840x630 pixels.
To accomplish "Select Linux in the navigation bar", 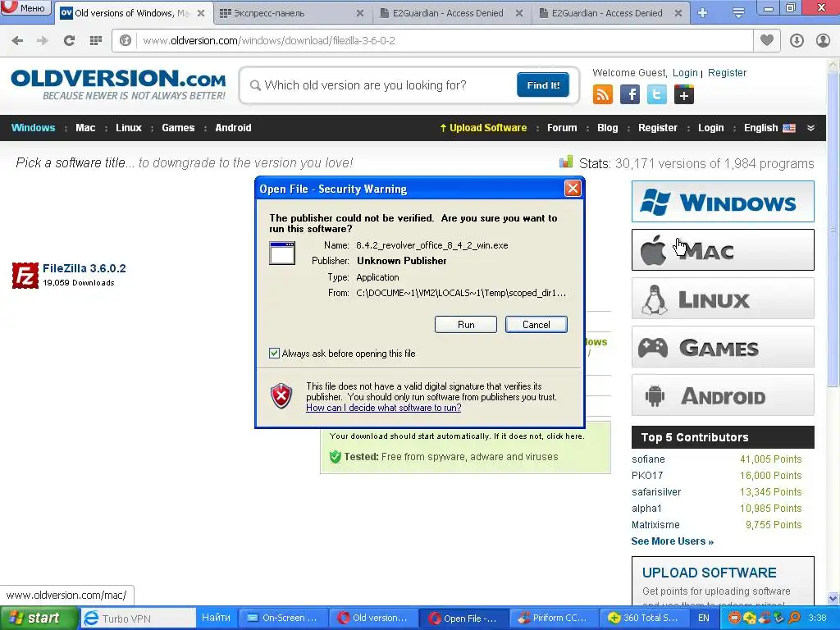I will click(x=129, y=128).
